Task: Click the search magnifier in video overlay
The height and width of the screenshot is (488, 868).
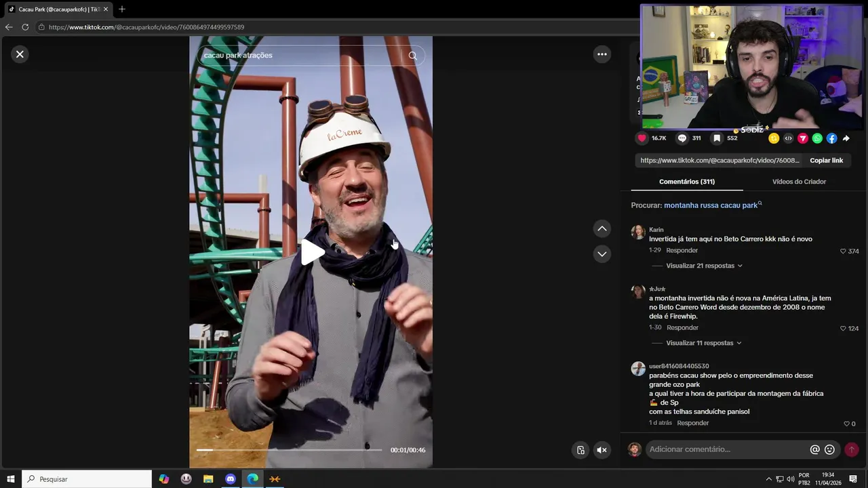Action: coord(412,56)
